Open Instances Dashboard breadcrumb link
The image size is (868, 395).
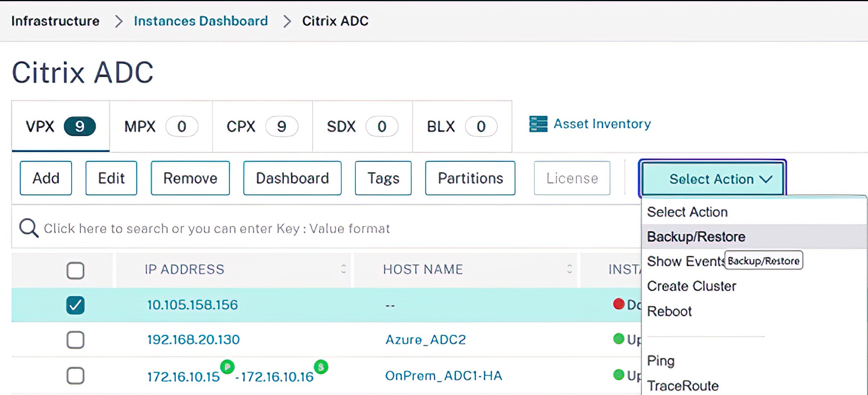tap(201, 21)
